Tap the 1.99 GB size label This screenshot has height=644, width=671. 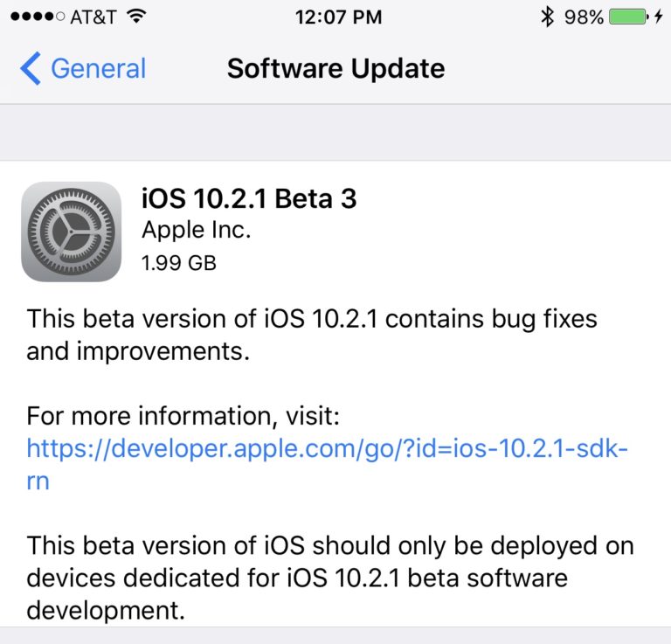(x=179, y=263)
